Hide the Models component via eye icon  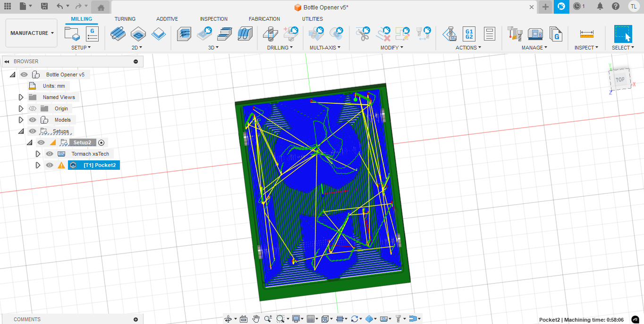coord(33,120)
